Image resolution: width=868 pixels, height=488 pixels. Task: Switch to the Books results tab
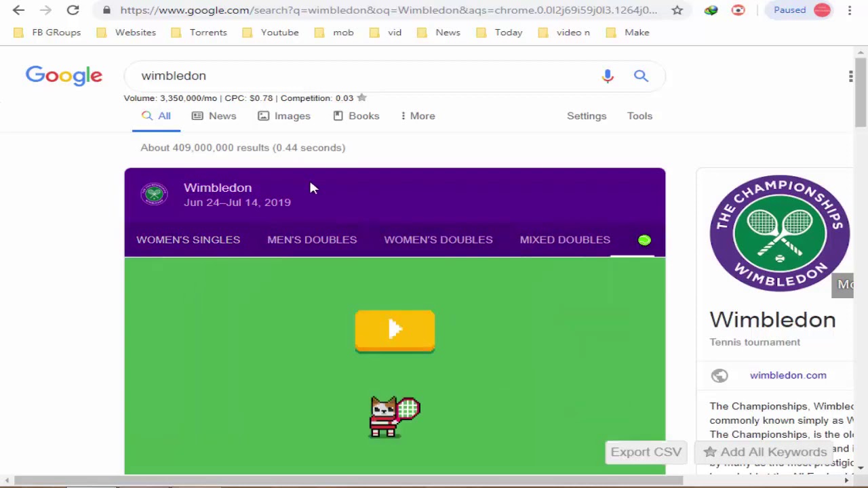(x=356, y=116)
